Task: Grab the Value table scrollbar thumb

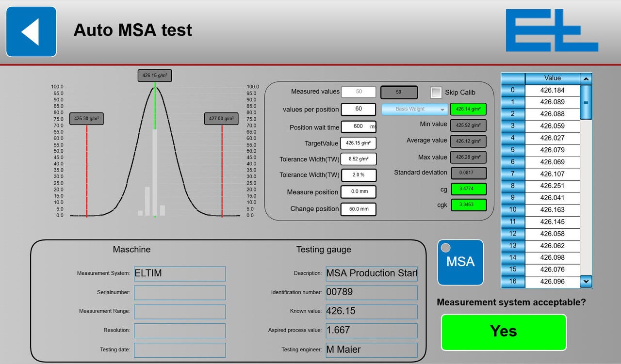Action: (586, 102)
